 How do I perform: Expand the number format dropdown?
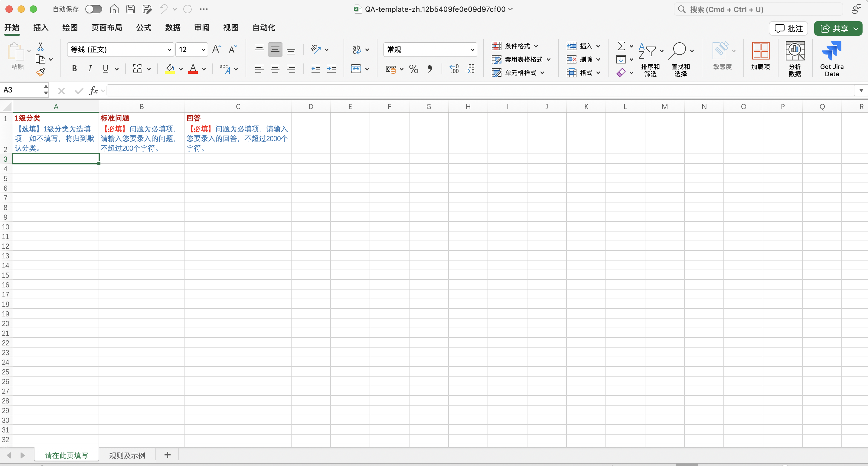472,50
